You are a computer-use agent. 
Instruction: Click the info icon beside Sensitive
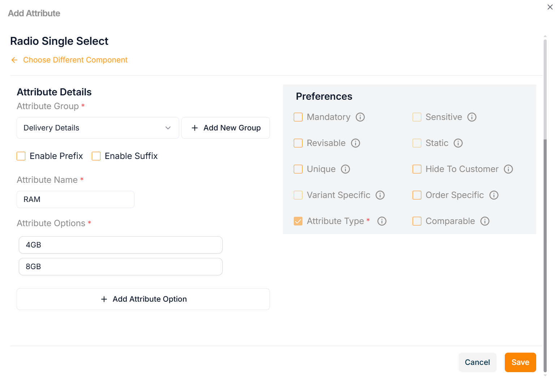tap(472, 117)
